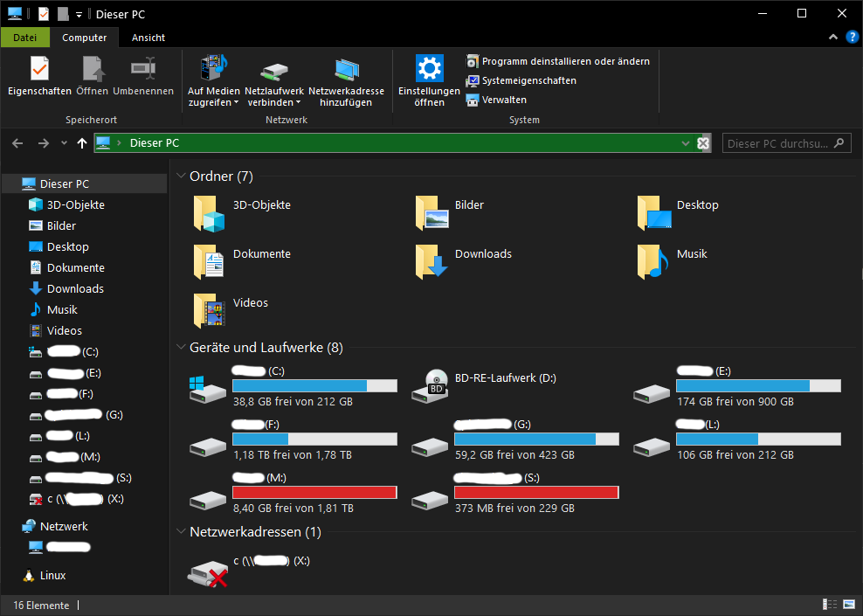The height and width of the screenshot is (616, 863).
Task: Open Systemeigenschaften from the ribbon
Action: [521, 80]
